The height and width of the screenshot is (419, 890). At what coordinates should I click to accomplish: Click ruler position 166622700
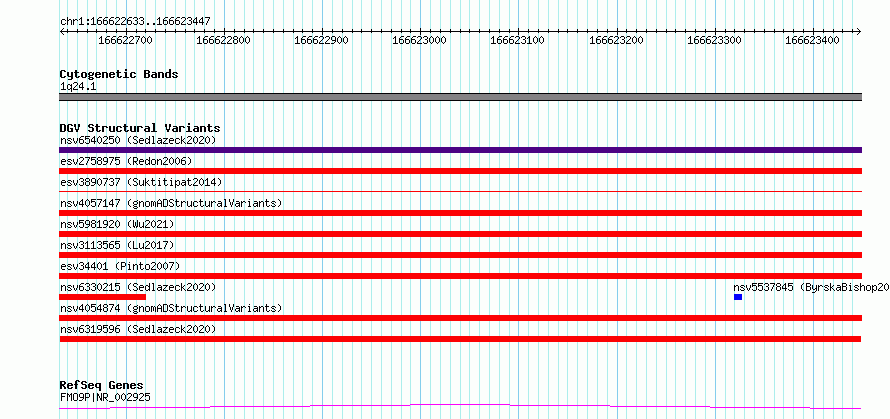(125, 40)
